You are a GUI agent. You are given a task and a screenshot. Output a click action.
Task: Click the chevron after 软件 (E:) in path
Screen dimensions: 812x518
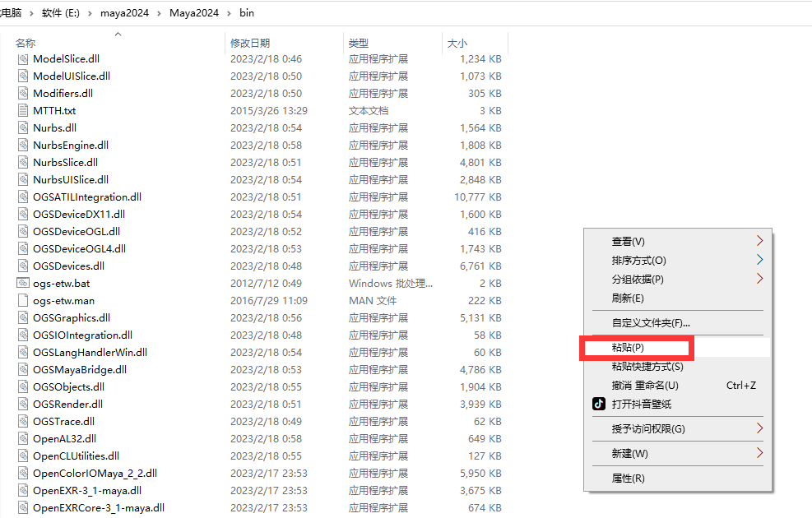[x=90, y=13]
